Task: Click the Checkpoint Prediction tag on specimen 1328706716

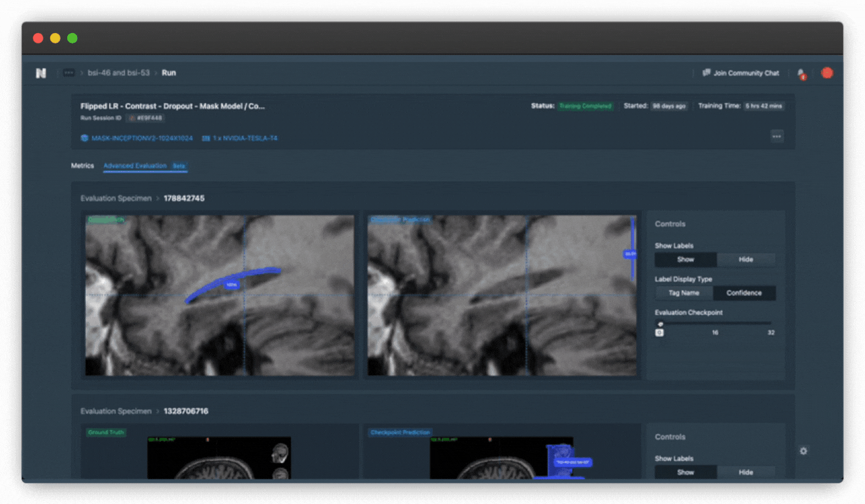Action: [401, 432]
